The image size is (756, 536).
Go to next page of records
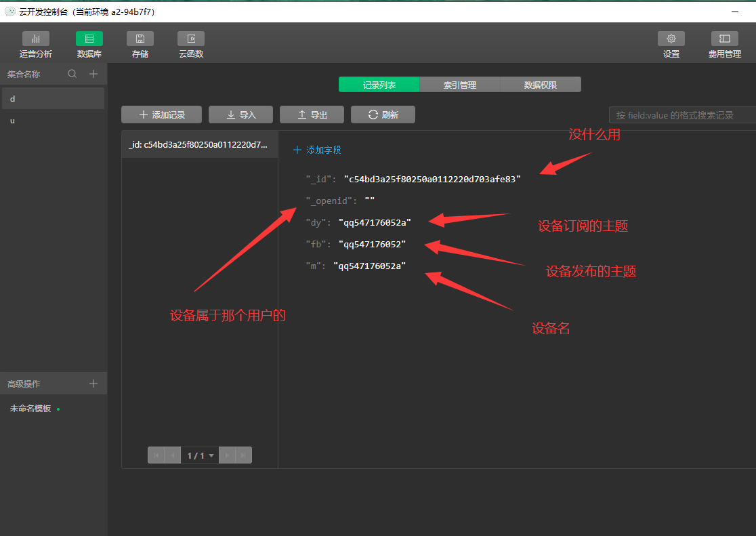coord(227,455)
